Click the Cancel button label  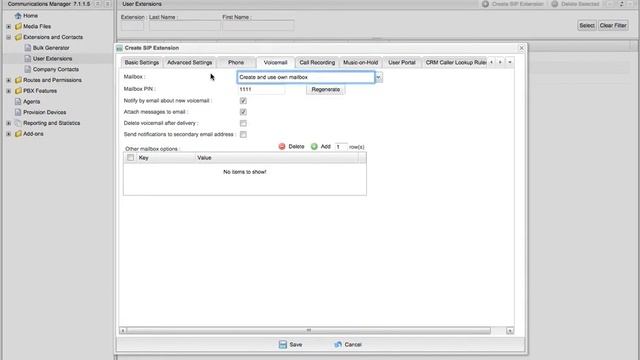click(x=353, y=345)
